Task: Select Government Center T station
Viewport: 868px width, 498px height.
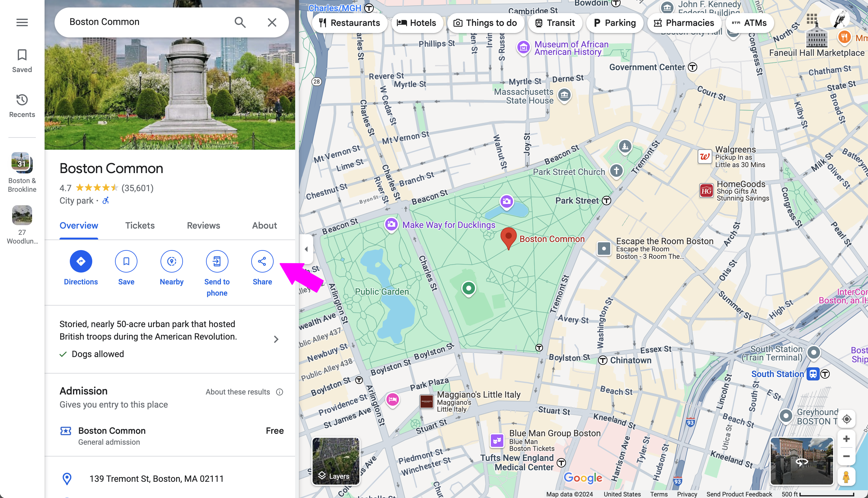Action: point(692,67)
